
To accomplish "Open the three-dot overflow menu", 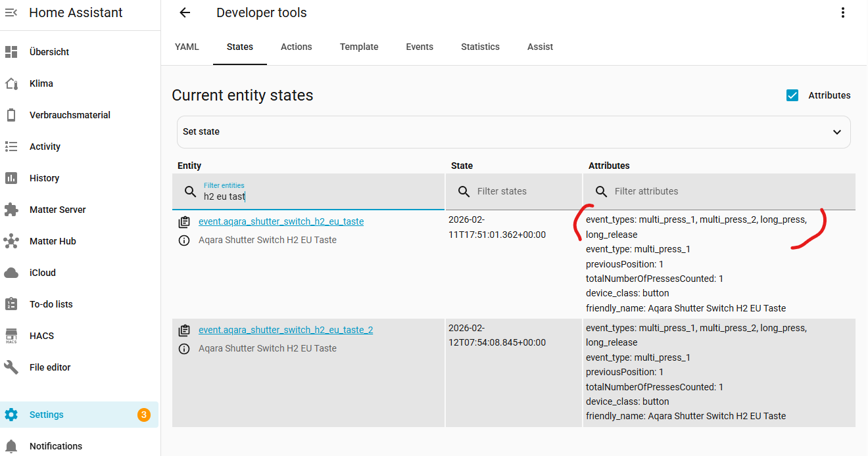I will (843, 12).
